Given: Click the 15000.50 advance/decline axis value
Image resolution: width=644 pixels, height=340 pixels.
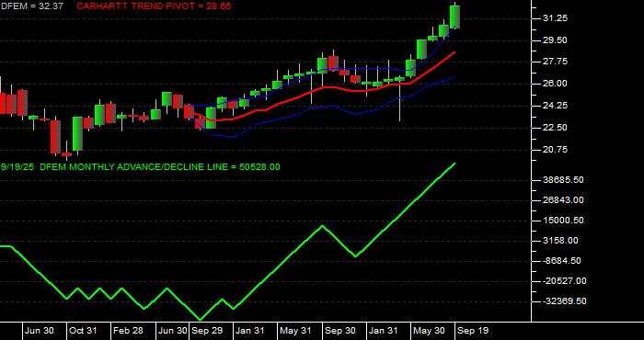Looking at the screenshot, I should [x=563, y=221].
